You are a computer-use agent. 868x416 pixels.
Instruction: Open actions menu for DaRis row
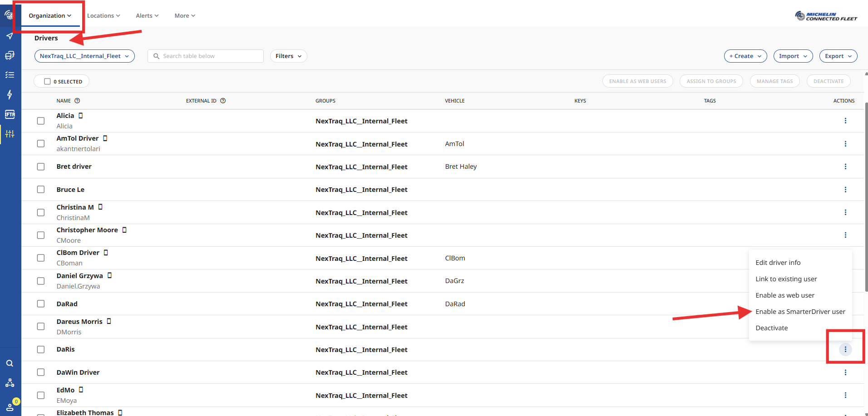coord(845,349)
